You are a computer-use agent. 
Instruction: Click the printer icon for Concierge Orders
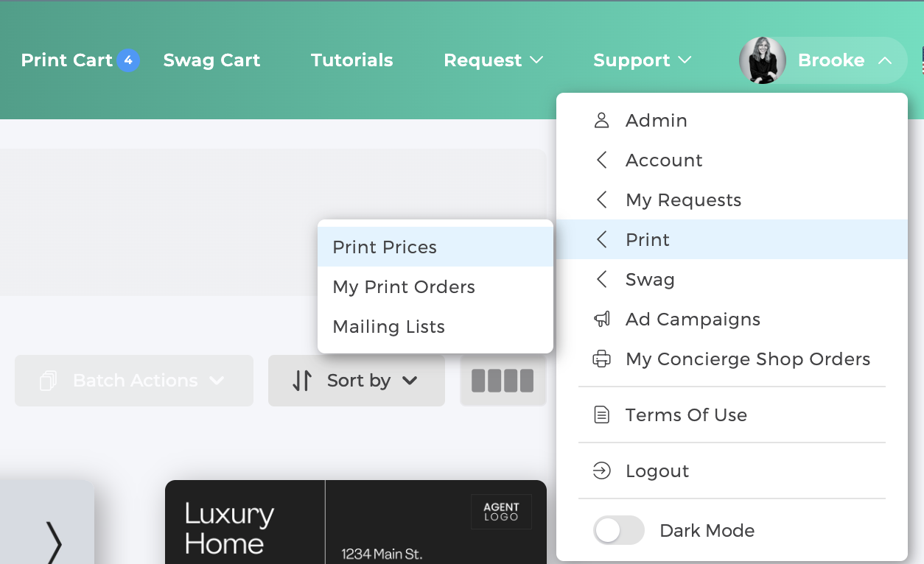coord(602,359)
